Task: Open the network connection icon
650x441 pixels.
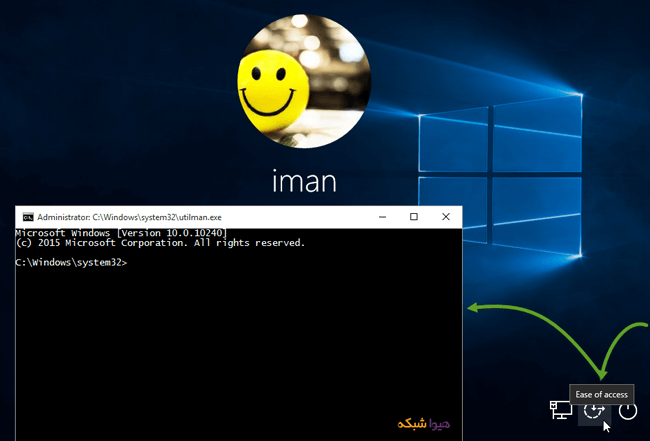Action: pos(561,410)
